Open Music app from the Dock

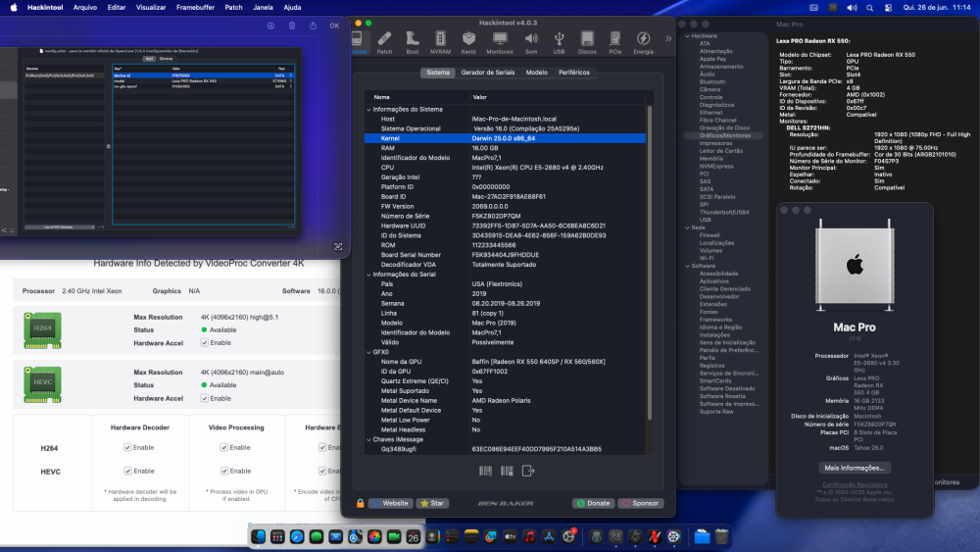coord(529,536)
